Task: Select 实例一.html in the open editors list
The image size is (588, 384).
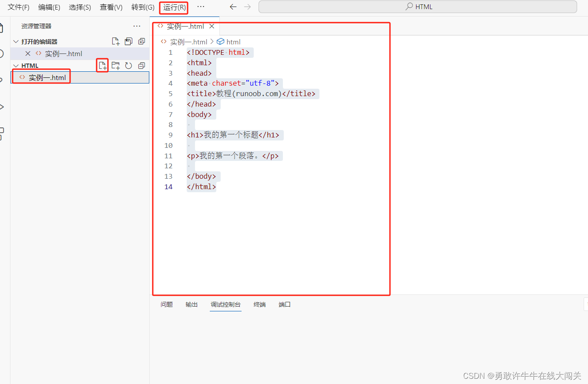Action: (64, 54)
